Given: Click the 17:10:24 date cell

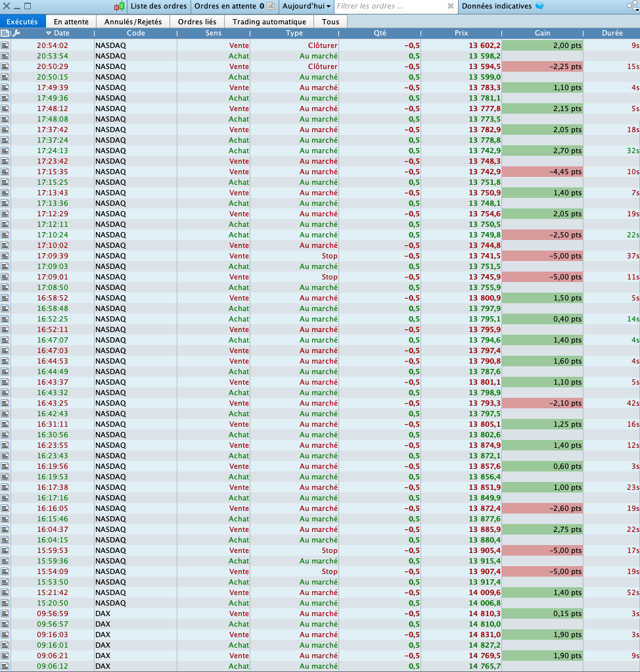Looking at the screenshot, I should click(x=53, y=235).
